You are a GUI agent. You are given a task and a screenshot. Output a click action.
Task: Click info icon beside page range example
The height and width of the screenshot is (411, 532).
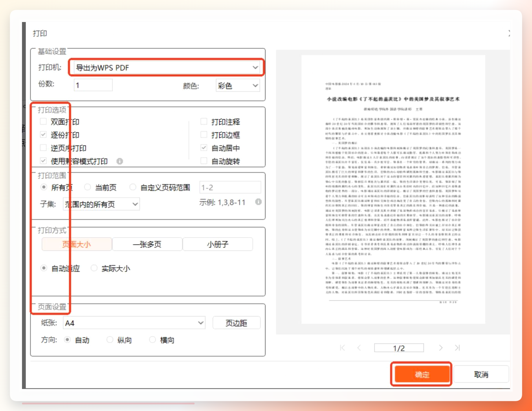tap(258, 202)
